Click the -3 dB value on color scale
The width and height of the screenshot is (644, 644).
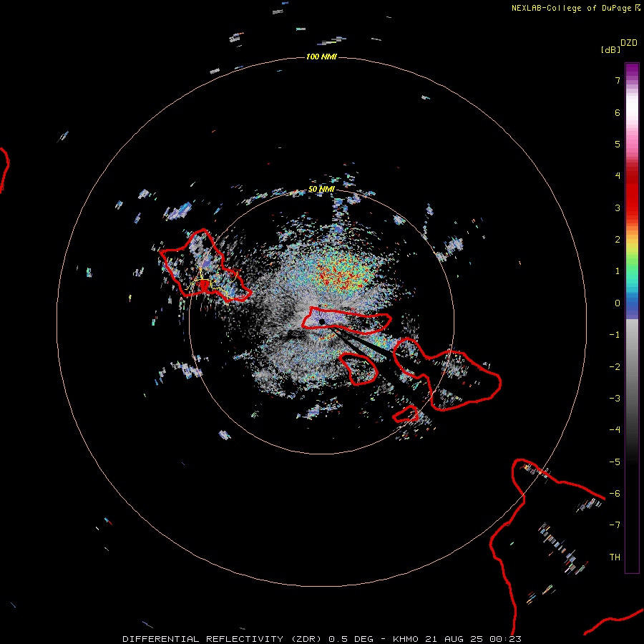click(x=615, y=398)
